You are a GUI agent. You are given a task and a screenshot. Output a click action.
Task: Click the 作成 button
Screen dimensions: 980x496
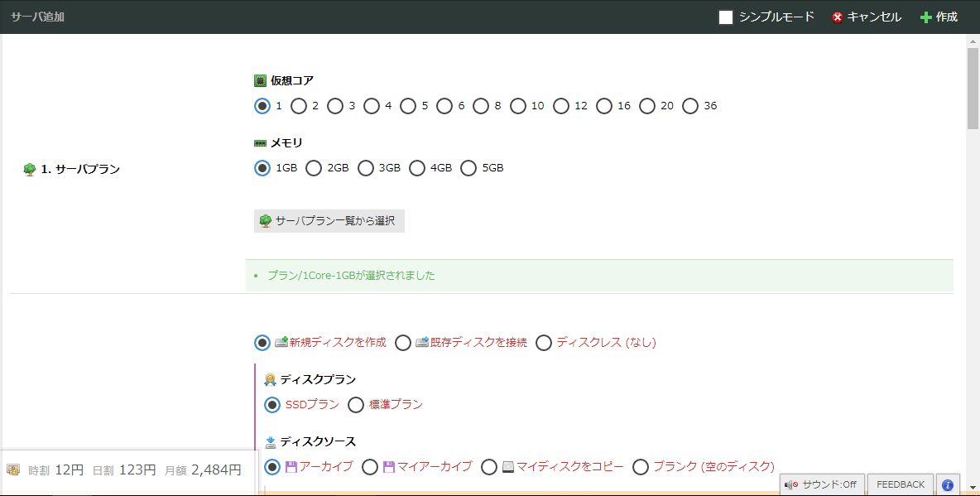click(939, 17)
